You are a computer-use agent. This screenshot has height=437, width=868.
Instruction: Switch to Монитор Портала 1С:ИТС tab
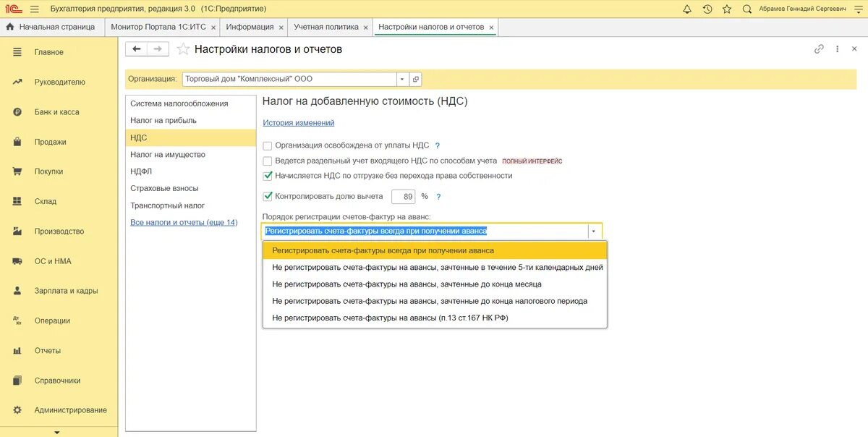pos(158,27)
